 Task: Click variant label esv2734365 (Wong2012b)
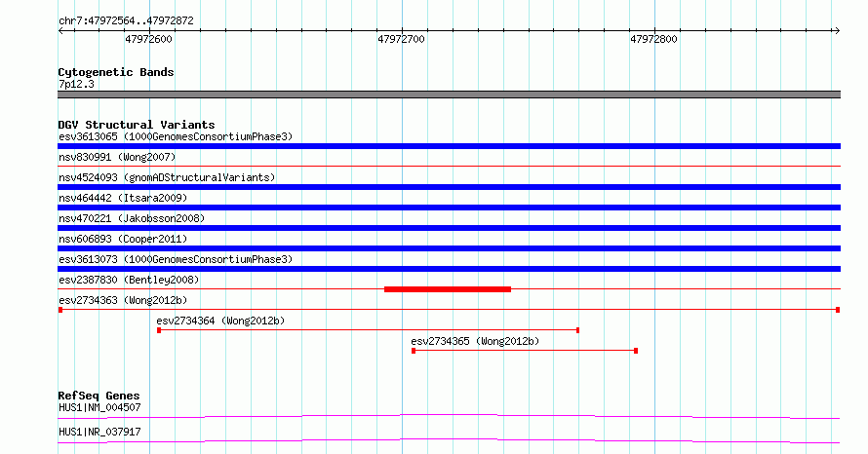pyautogui.click(x=475, y=341)
